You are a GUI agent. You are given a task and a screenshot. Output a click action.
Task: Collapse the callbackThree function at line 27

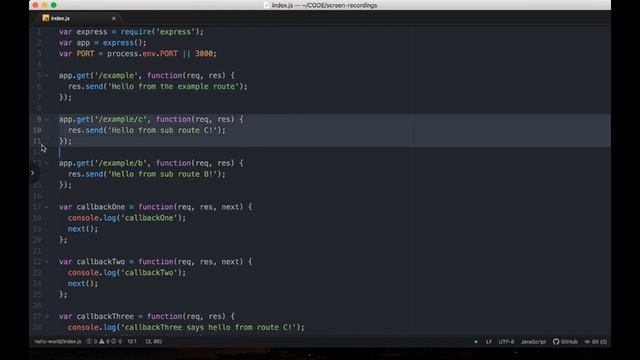click(x=46, y=316)
